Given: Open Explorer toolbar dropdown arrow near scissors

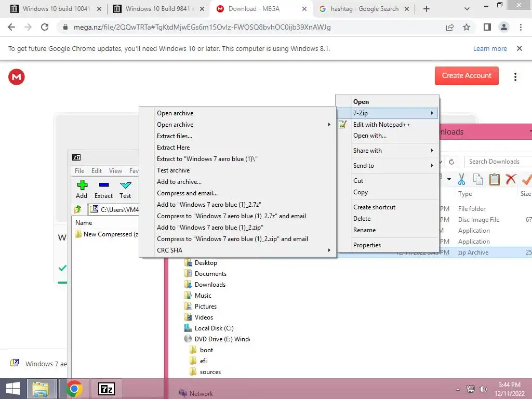Looking at the screenshot, I should point(449,179).
